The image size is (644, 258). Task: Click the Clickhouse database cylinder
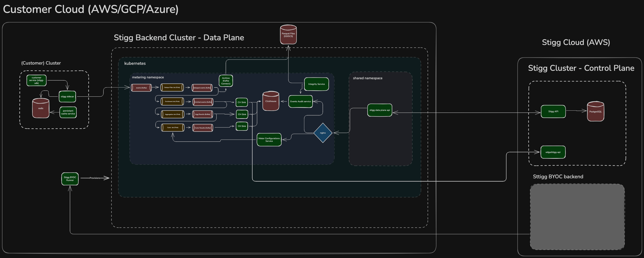pos(271,101)
